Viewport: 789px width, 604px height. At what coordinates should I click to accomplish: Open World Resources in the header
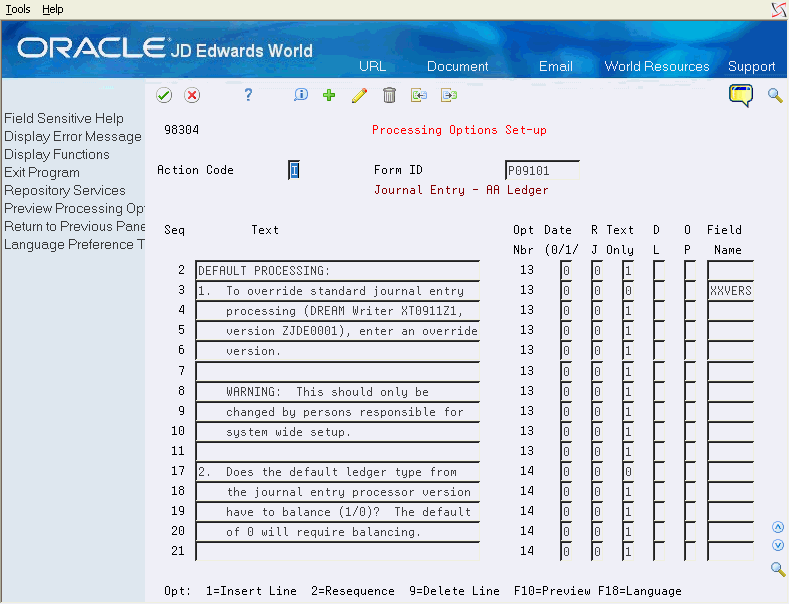657,66
